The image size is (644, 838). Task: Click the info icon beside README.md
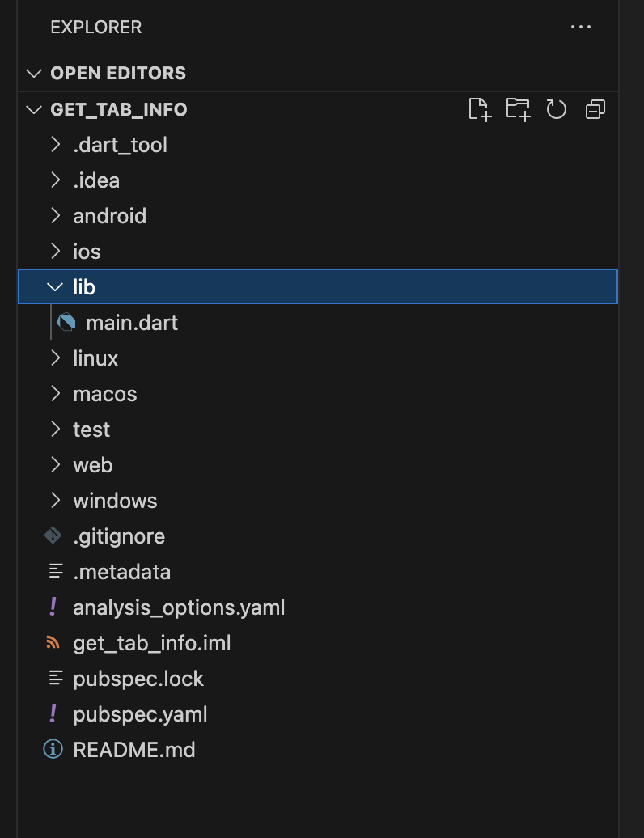click(x=53, y=750)
